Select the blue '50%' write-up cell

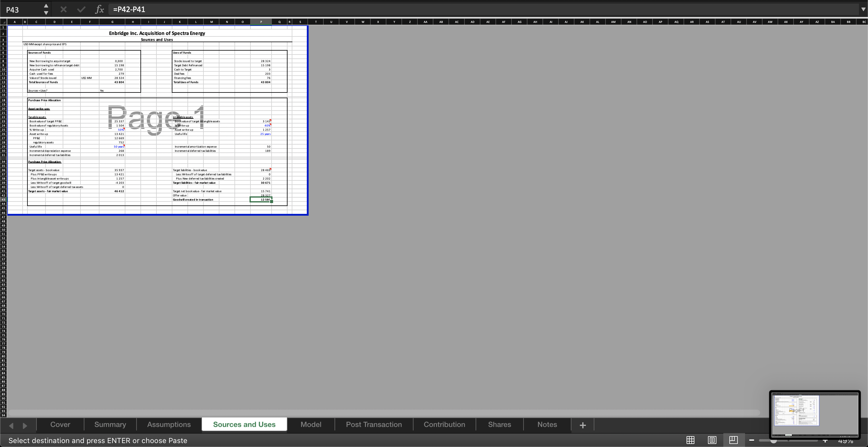click(121, 130)
